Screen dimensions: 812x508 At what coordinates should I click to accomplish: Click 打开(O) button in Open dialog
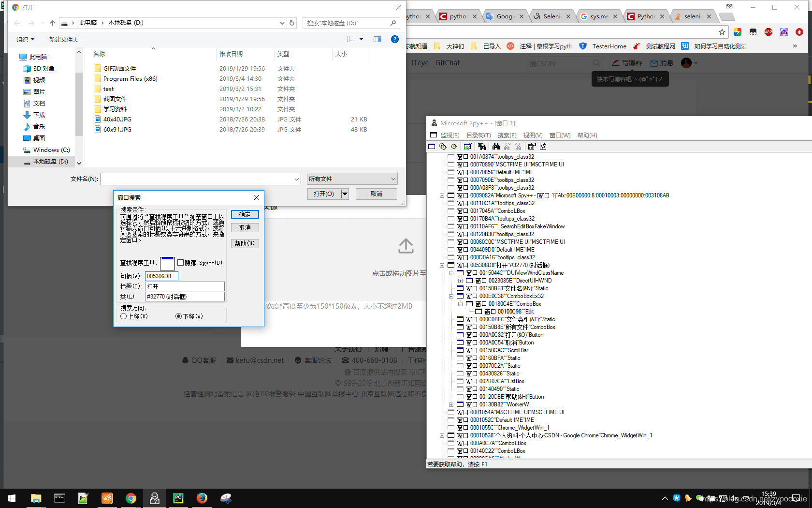pyautogui.click(x=324, y=194)
